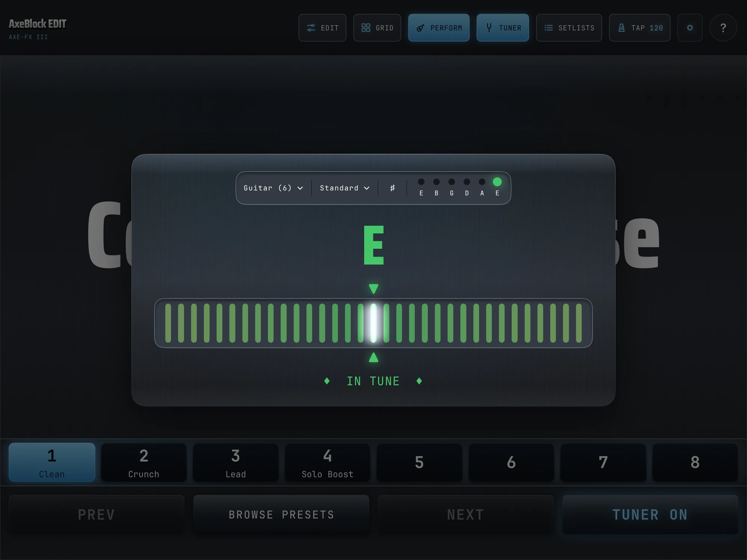Image resolution: width=747 pixels, height=560 pixels.
Task: Open the EDIT view with sliders icon
Action: (322, 28)
